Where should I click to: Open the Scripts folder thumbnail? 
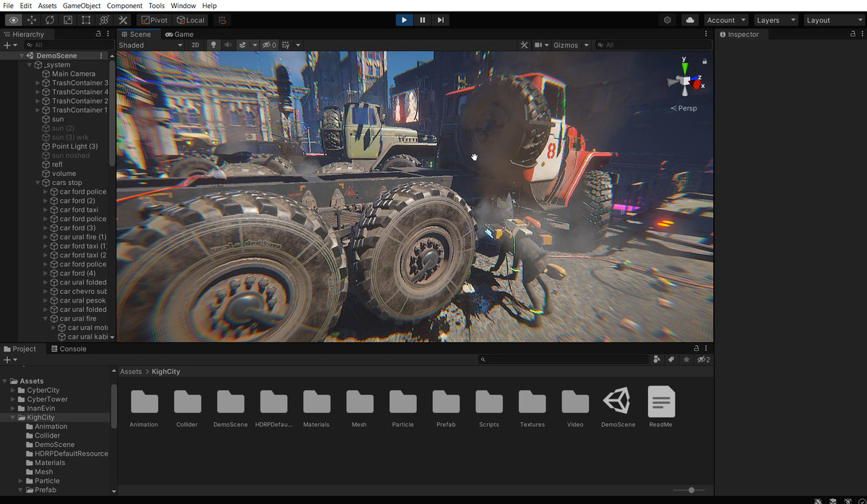coord(489,401)
